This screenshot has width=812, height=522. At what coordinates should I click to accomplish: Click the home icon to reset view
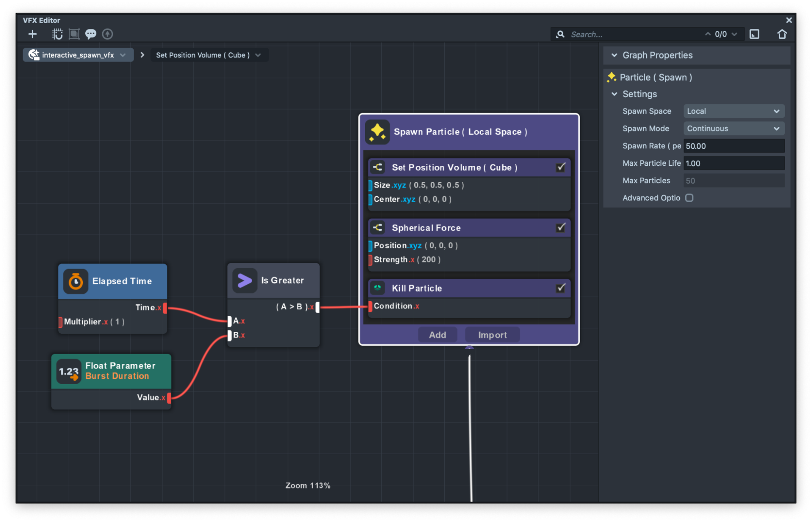click(x=782, y=34)
